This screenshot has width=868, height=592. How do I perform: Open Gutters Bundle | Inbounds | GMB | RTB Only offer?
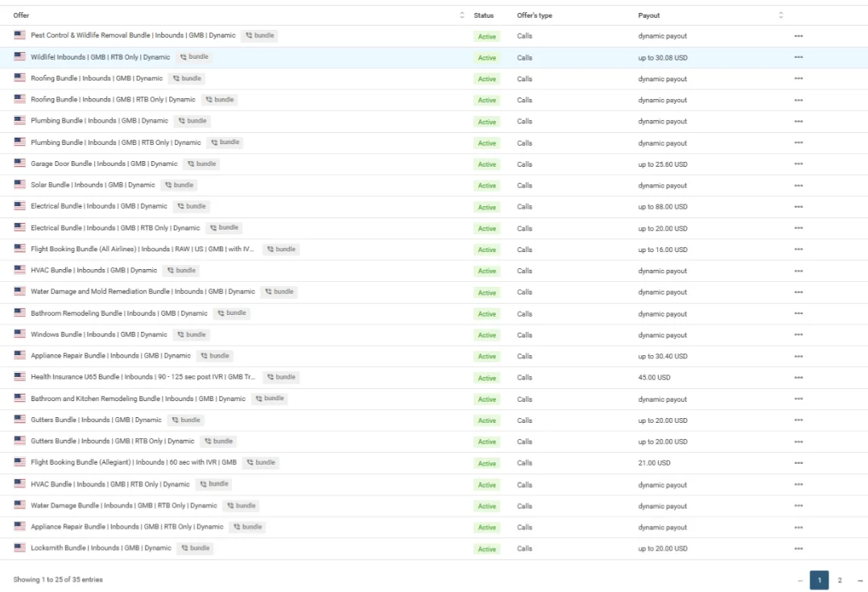113,441
